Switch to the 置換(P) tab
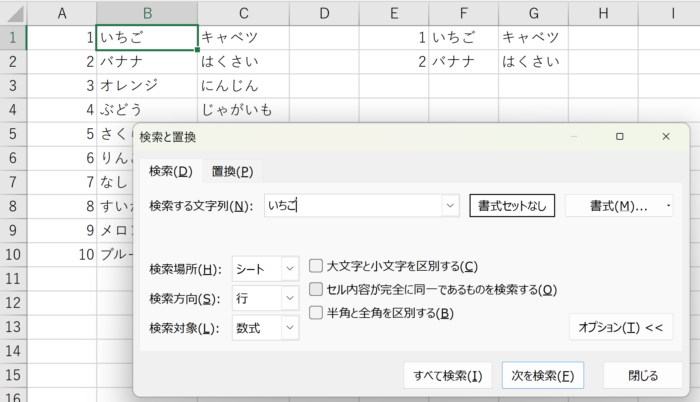 [x=232, y=171]
